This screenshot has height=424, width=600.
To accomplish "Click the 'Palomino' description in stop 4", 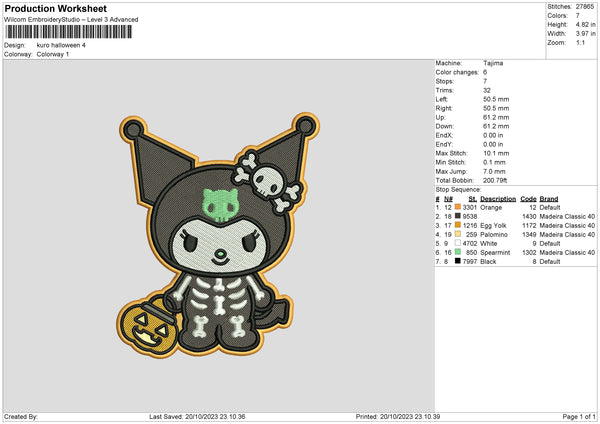I will point(494,235).
